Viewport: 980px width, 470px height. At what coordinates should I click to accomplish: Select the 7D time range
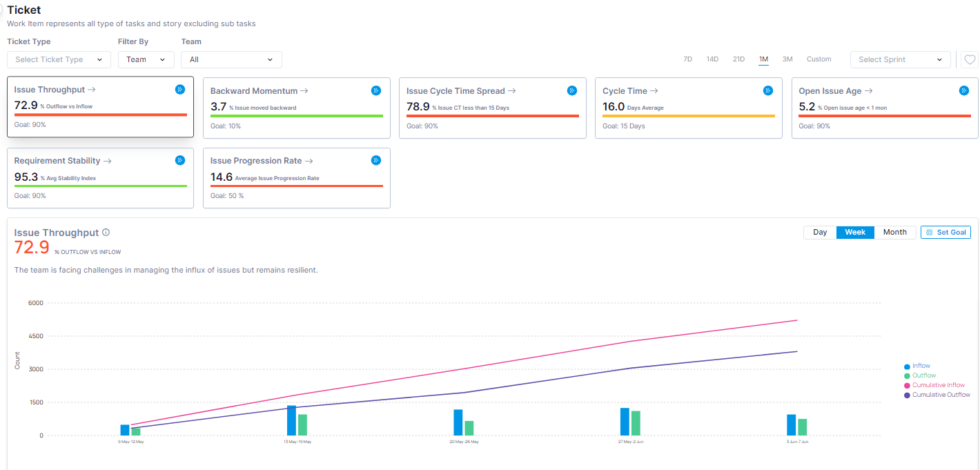[x=687, y=59]
